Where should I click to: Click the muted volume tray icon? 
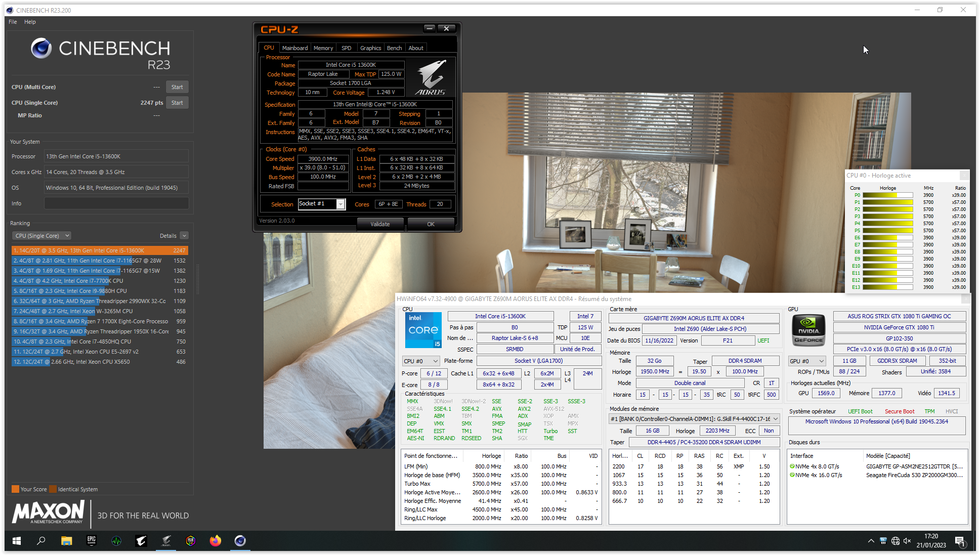coord(907,541)
